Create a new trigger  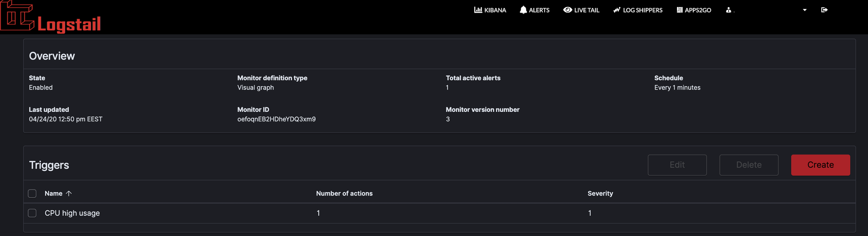click(x=820, y=165)
